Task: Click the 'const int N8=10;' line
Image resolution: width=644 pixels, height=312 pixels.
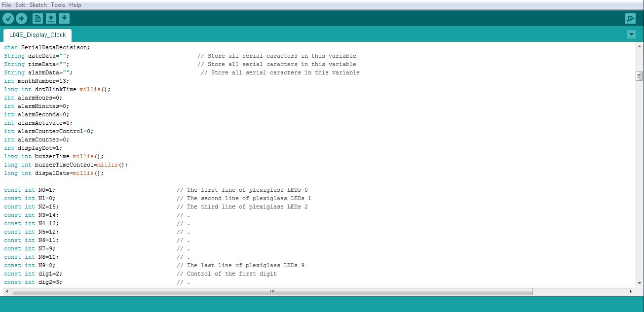Action: [x=32, y=257]
